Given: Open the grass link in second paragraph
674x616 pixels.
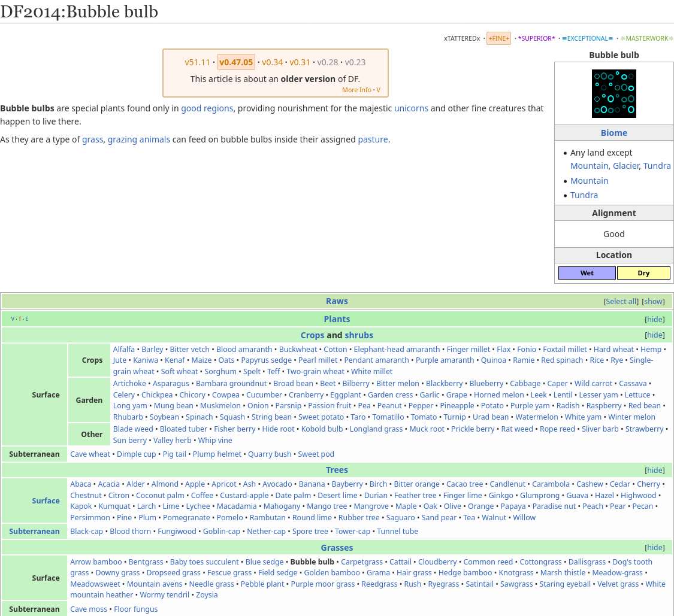Looking at the screenshot, I should (x=92, y=139).
